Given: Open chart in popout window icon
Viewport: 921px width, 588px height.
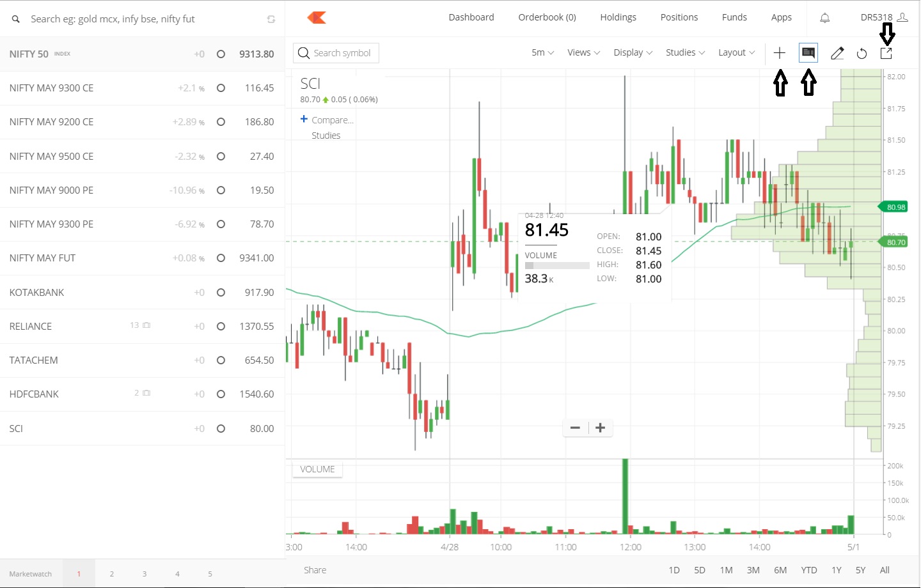Looking at the screenshot, I should [886, 54].
